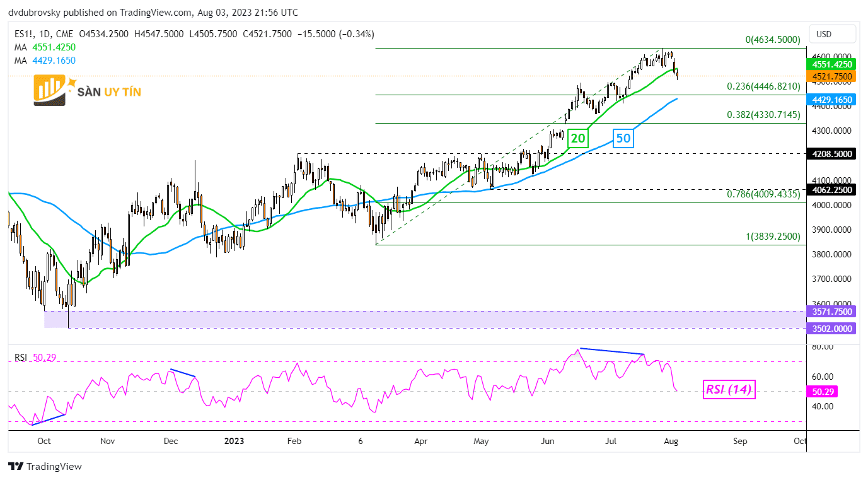Select the blue 4429.1650 price axis tag
868x480 pixels.
[x=830, y=100]
